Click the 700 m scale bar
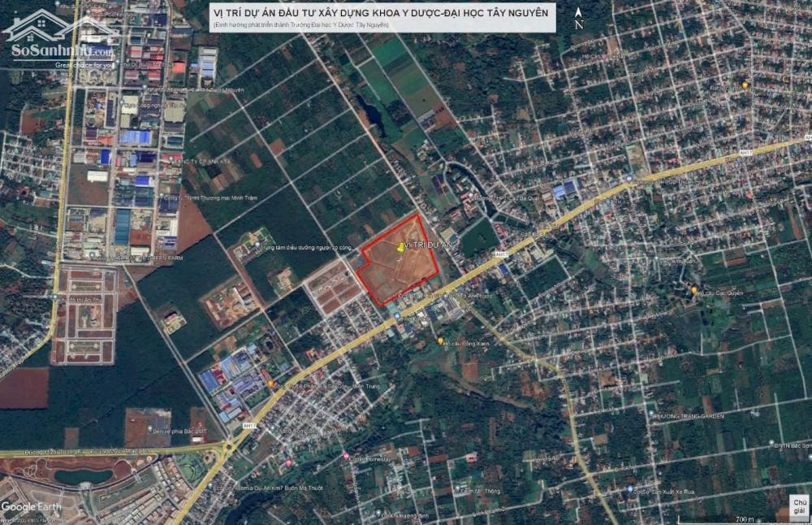Image resolution: width=812 pixels, height=525 pixels. point(743,517)
